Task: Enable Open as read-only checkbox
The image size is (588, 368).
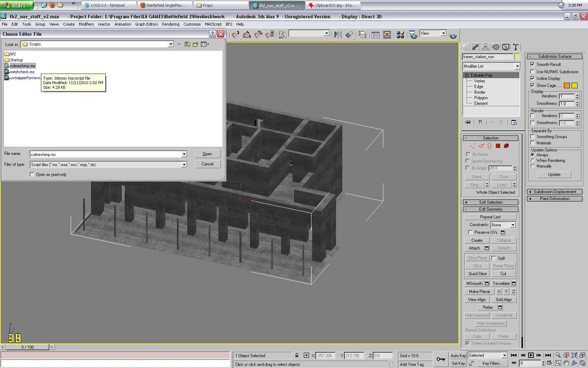Action: coord(32,175)
